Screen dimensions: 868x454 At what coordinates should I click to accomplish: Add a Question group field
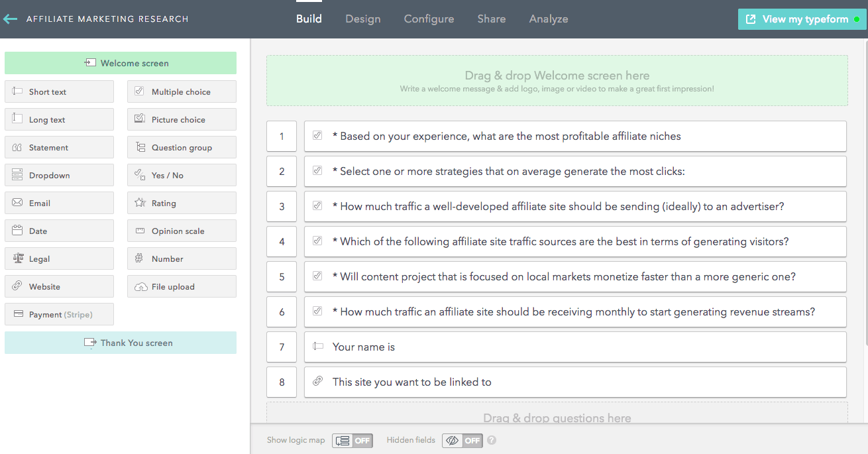pyautogui.click(x=181, y=147)
